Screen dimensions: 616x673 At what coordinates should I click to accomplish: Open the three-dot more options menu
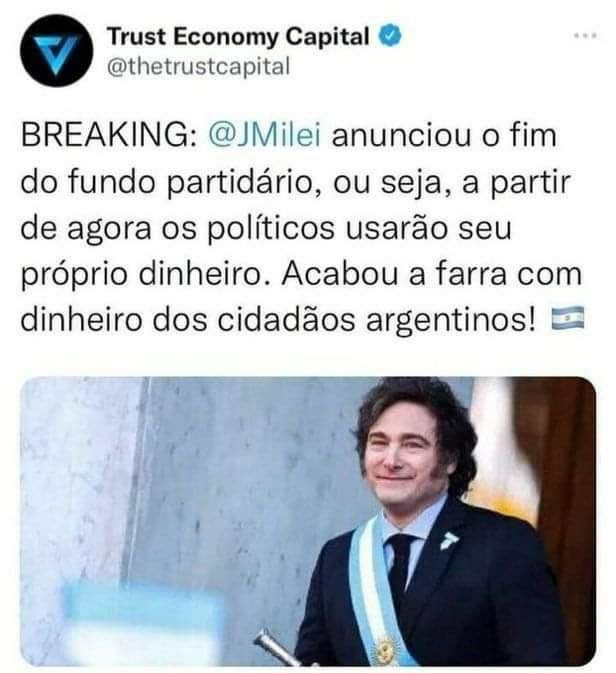click(586, 36)
